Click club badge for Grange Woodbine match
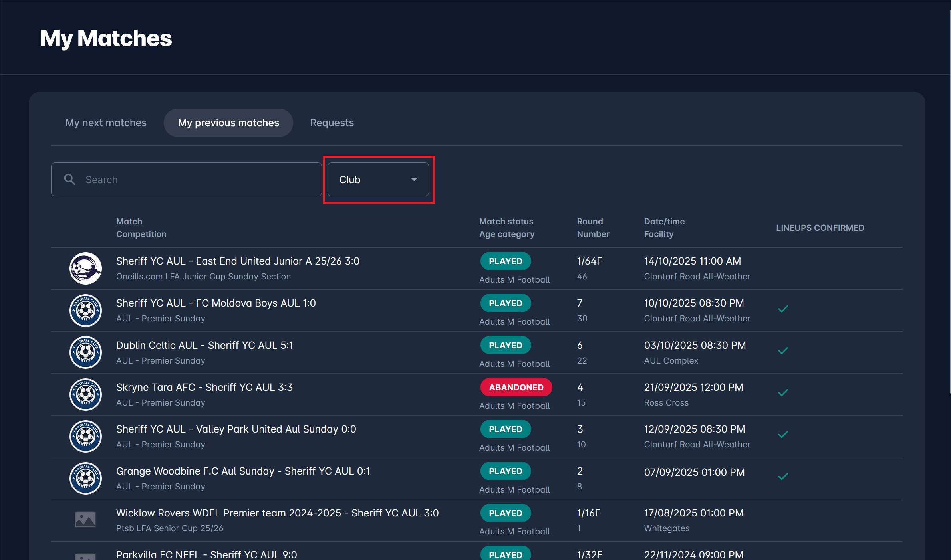 85,478
